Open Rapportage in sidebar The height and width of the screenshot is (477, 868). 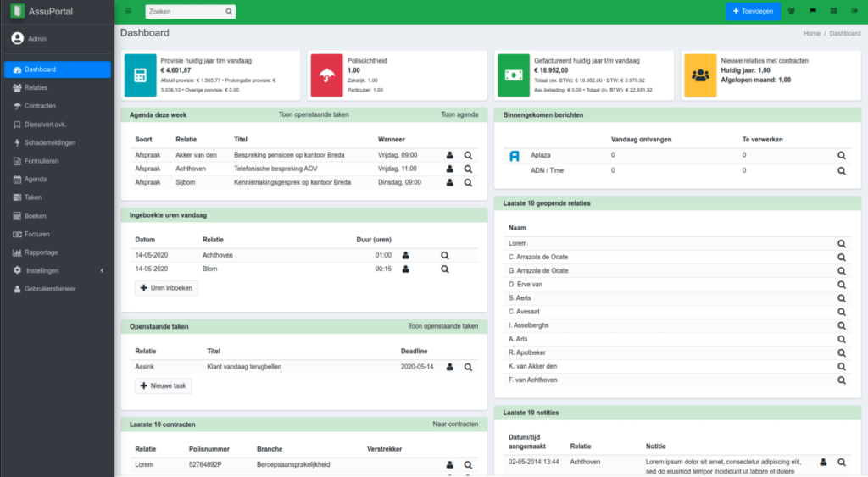point(58,252)
